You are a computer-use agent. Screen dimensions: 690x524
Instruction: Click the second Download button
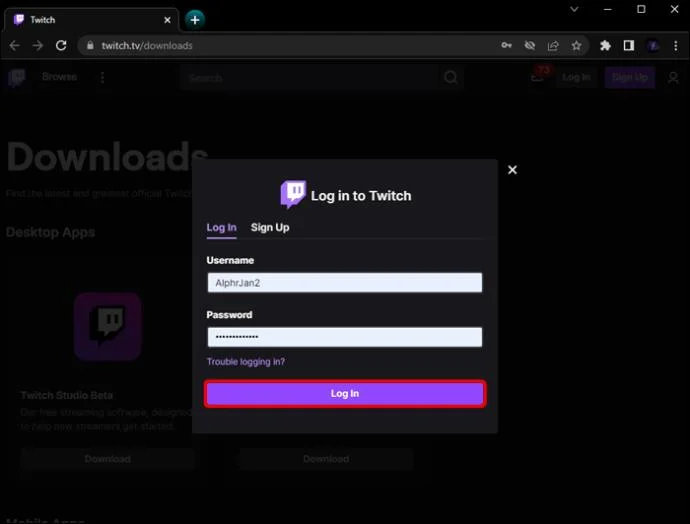pyautogui.click(x=326, y=459)
